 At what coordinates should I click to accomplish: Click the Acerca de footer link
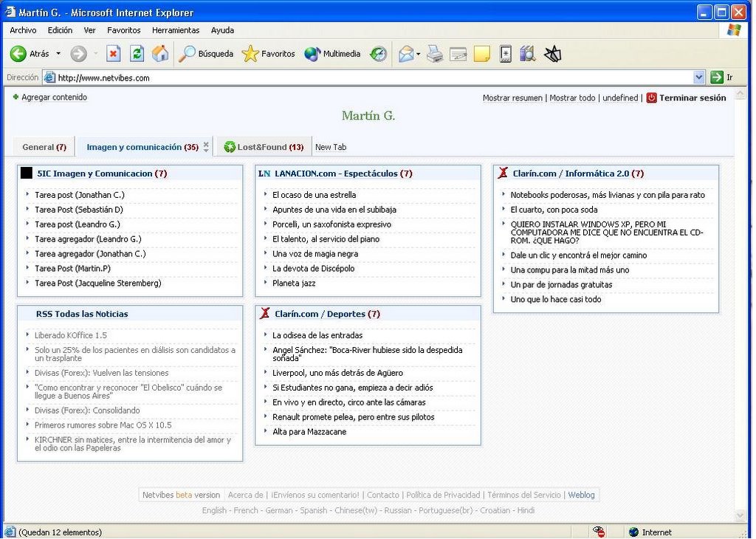[245, 495]
